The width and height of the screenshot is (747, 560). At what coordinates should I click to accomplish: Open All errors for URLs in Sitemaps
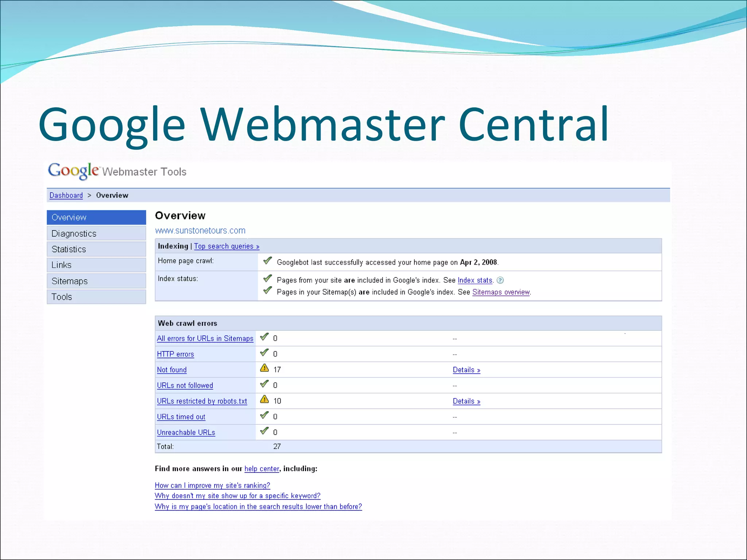[205, 339]
